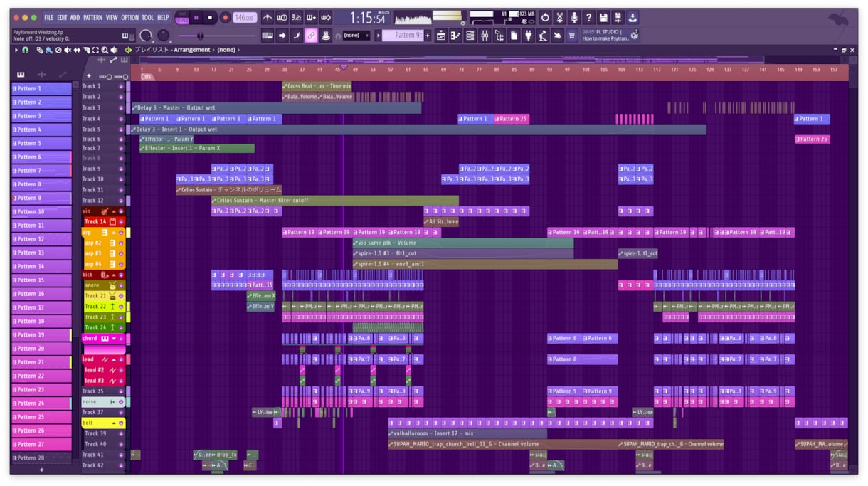
Task: Open the Plugin picker plug icon
Action: point(529,36)
